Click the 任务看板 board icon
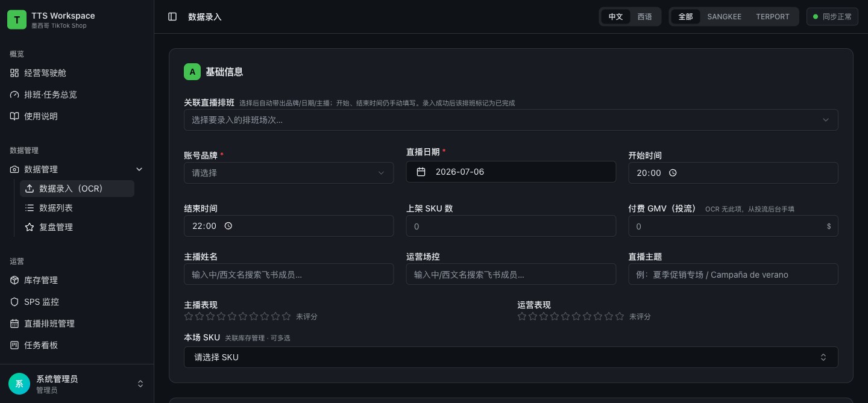Screen dimensions: 868x403 14,345
